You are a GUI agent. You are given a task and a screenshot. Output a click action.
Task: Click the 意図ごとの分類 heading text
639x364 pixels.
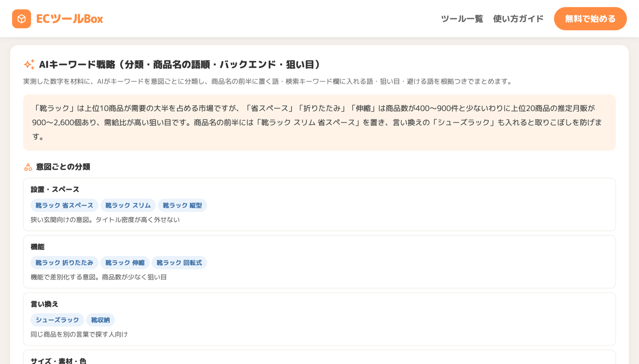point(63,167)
